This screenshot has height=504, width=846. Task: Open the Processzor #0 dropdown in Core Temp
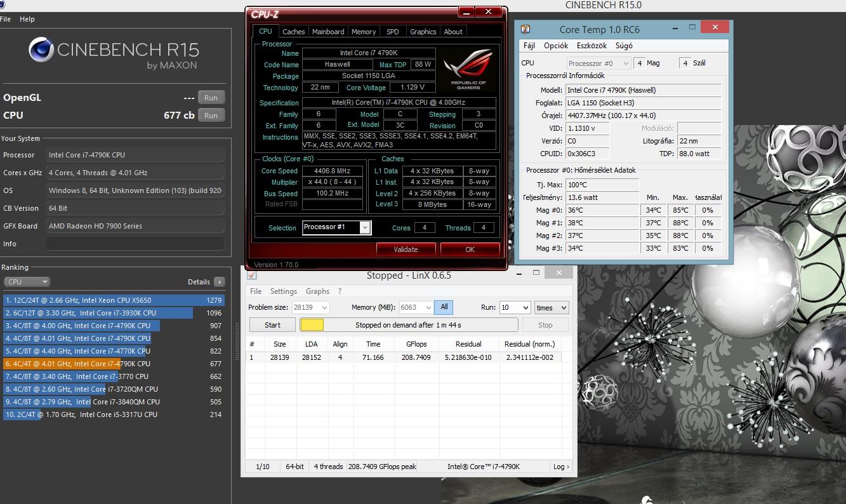(598, 63)
